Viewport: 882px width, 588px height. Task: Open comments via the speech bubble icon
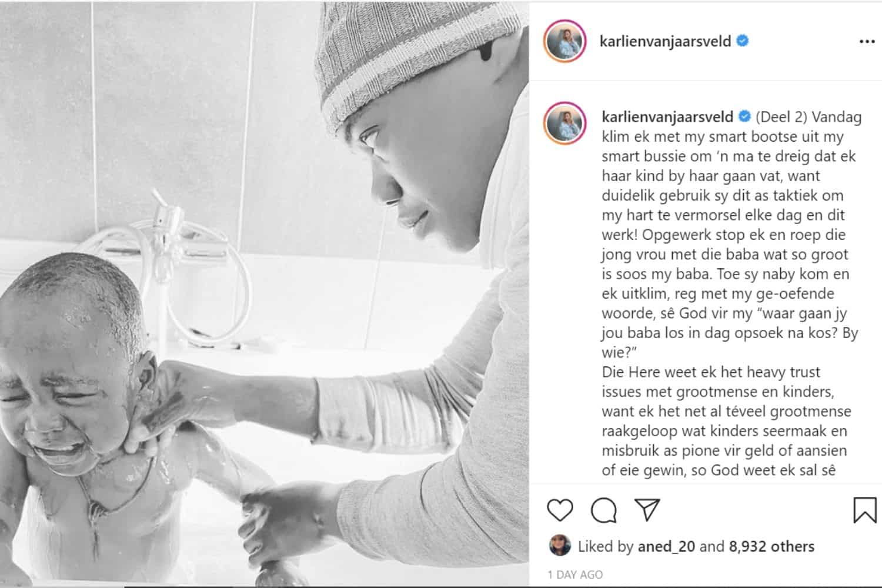point(604,510)
